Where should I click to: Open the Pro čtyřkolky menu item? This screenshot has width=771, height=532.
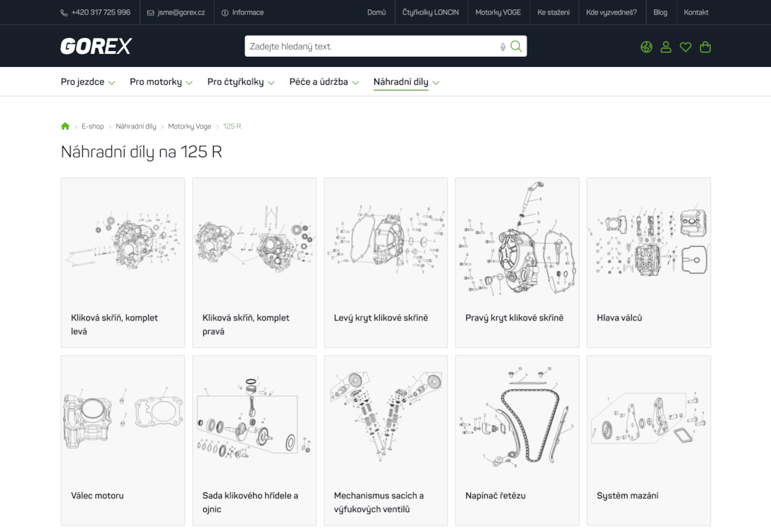tap(235, 82)
